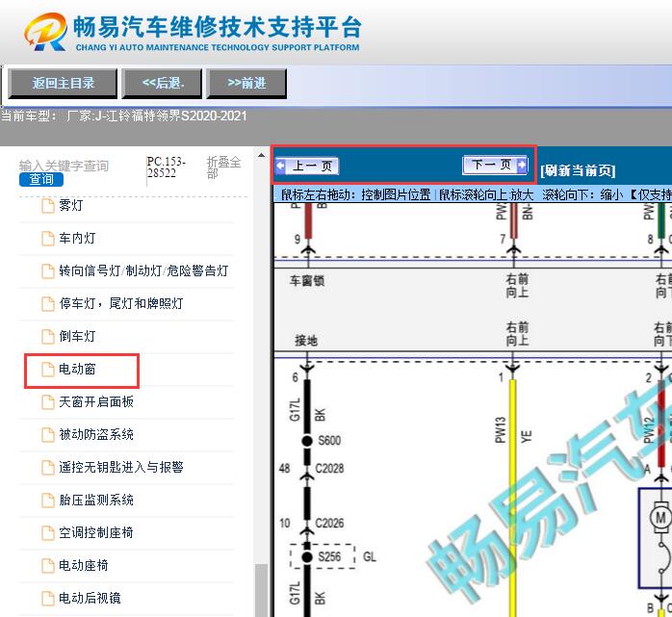672x617 pixels.
Task: Click the 接地 label in diagram
Action: pos(306,341)
